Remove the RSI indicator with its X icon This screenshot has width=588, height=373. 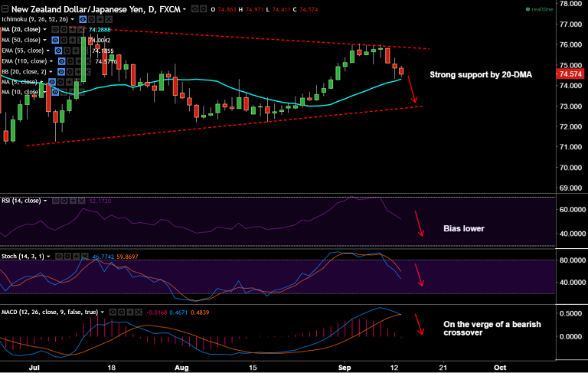(82, 201)
